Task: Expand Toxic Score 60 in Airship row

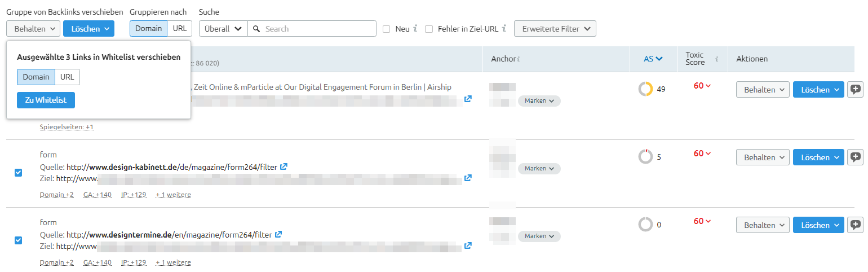Action: [x=702, y=86]
